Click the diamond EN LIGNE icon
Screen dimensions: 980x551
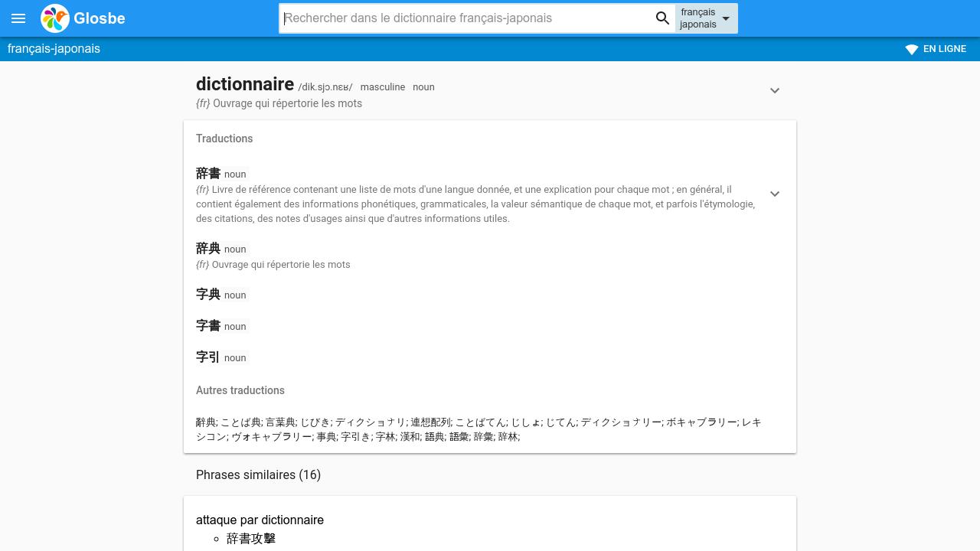click(x=912, y=49)
